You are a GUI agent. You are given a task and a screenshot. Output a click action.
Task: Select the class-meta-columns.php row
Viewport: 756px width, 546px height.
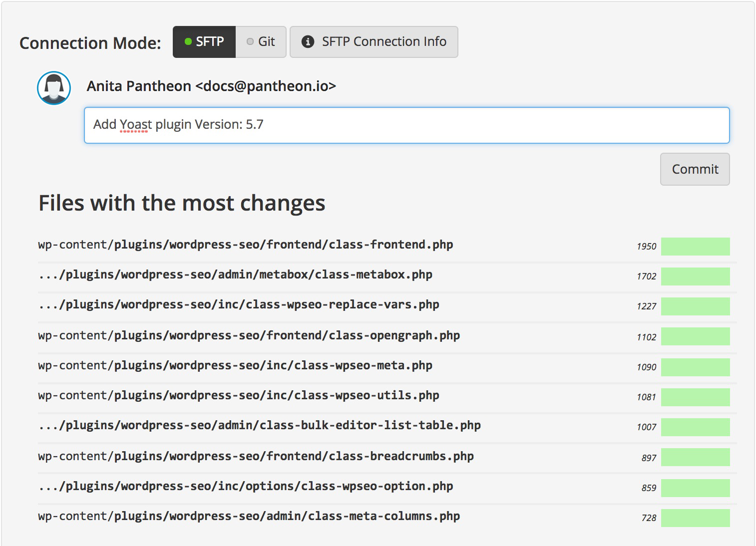[x=249, y=517]
